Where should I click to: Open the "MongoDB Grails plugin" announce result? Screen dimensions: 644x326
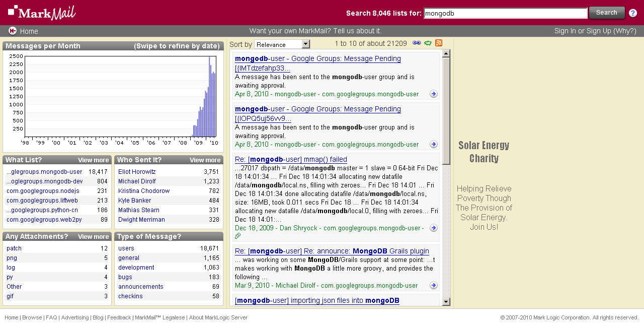pyautogui.click(x=332, y=251)
